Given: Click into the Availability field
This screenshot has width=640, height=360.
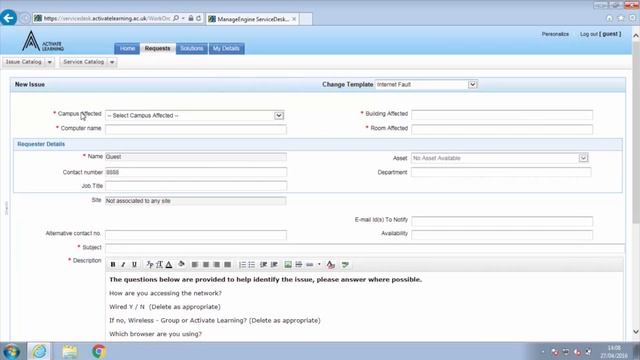Looking at the screenshot, I should [502, 234].
